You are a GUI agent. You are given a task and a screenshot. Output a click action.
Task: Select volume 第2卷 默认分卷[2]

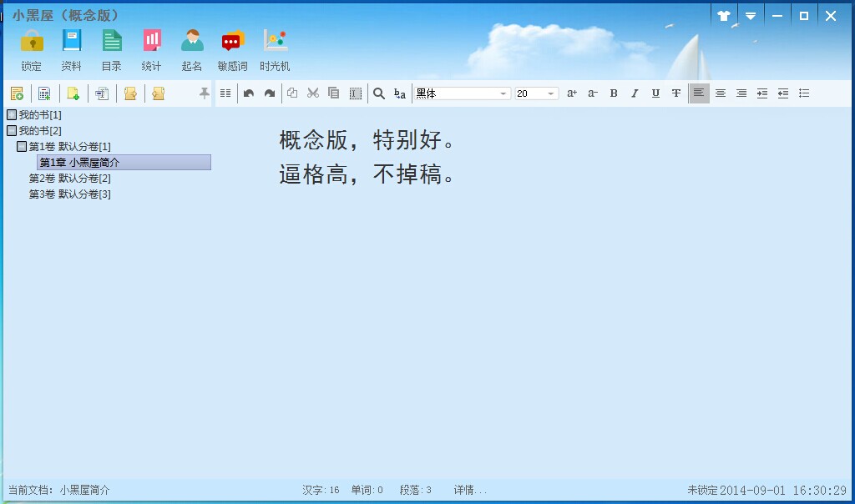click(x=70, y=179)
